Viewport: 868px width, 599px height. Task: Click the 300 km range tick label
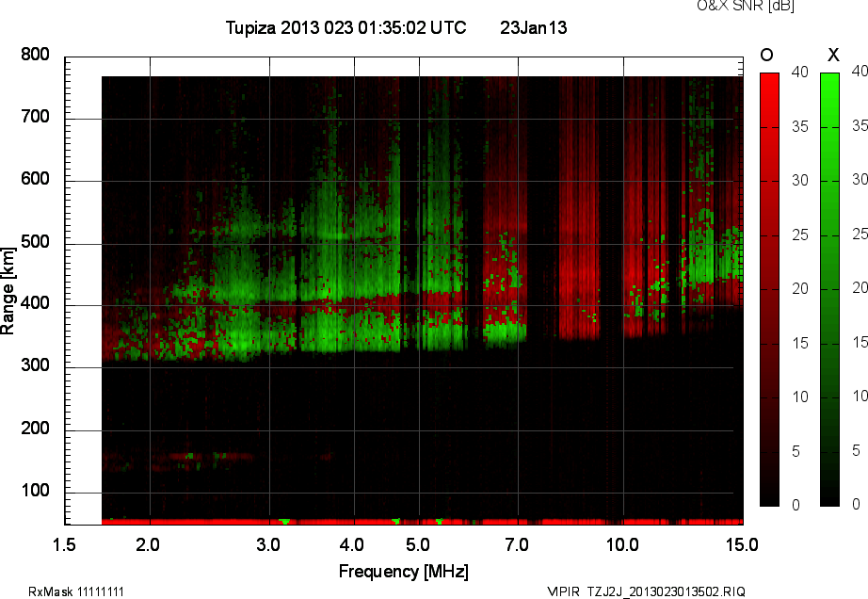pyautogui.click(x=35, y=367)
